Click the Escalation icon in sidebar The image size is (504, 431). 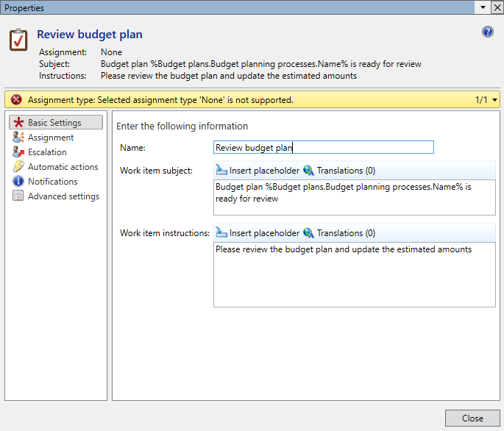[x=18, y=152]
